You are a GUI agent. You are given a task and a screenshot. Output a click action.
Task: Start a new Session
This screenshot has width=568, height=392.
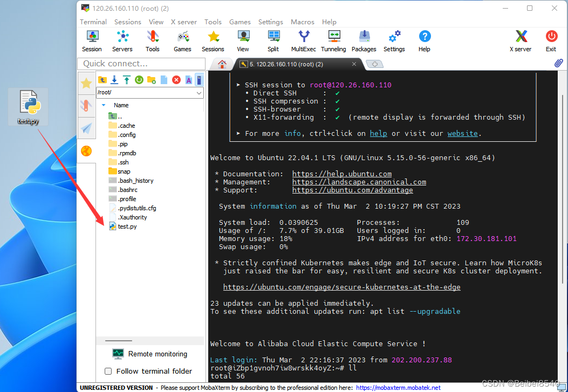[92, 41]
